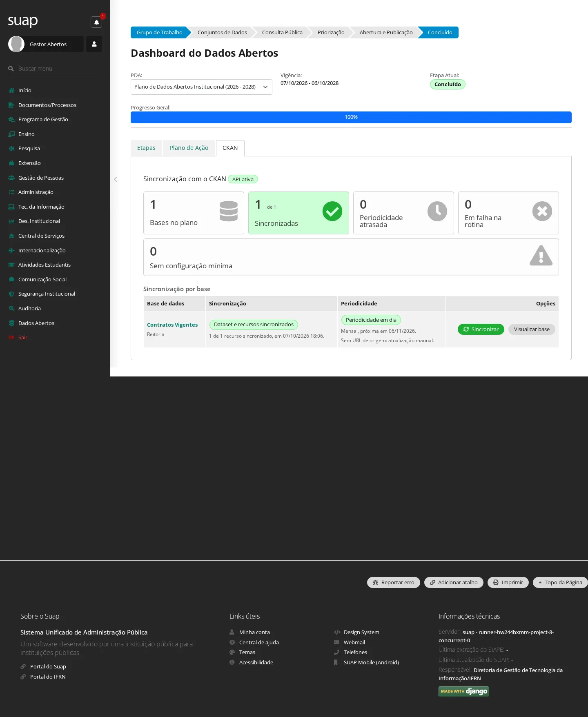Click the Sem configuração mínima warning icon
This screenshot has height=717, width=588.
tap(541, 256)
